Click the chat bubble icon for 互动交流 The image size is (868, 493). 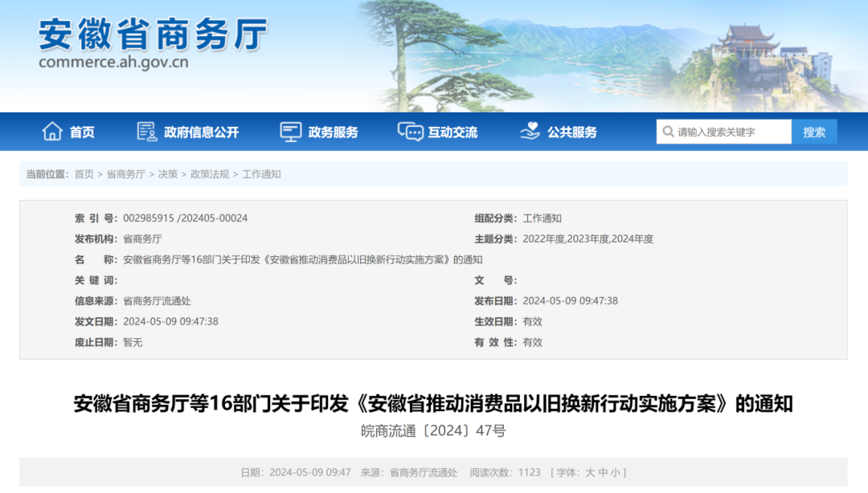(x=410, y=132)
